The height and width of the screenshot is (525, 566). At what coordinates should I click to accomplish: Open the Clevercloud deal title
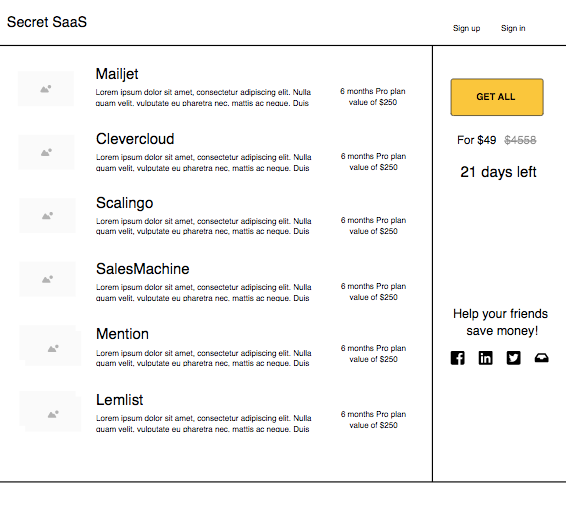135,139
